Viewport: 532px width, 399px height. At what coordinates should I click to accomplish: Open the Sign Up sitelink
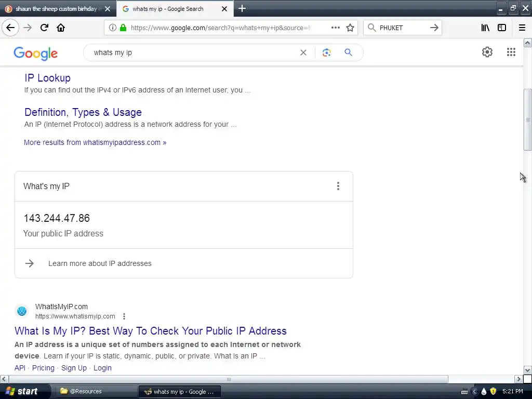[74, 368]
